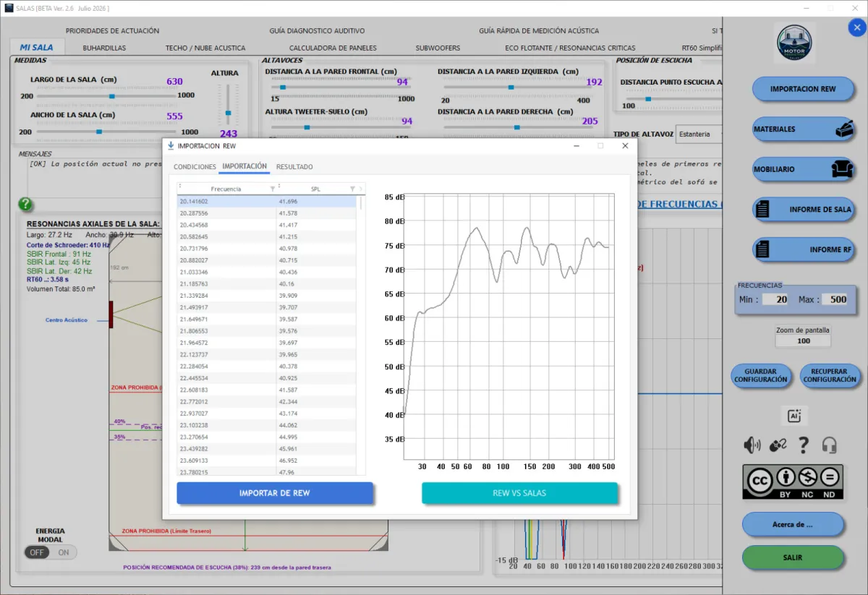Click the speaker sound icon
Viewport: 868px width, 595px height.
point(752,445)
